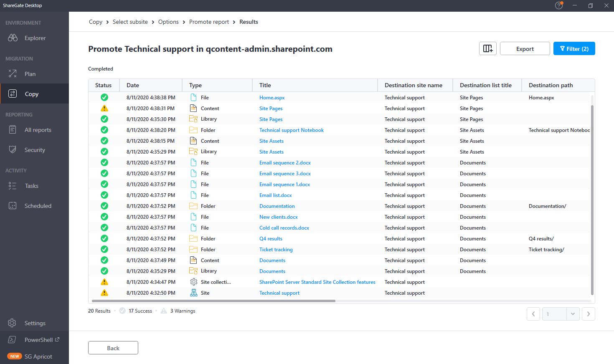The height and width of the screenshot is (364, 614).
Task: Open the Ticket tracking link
Action: coord(276,249)
